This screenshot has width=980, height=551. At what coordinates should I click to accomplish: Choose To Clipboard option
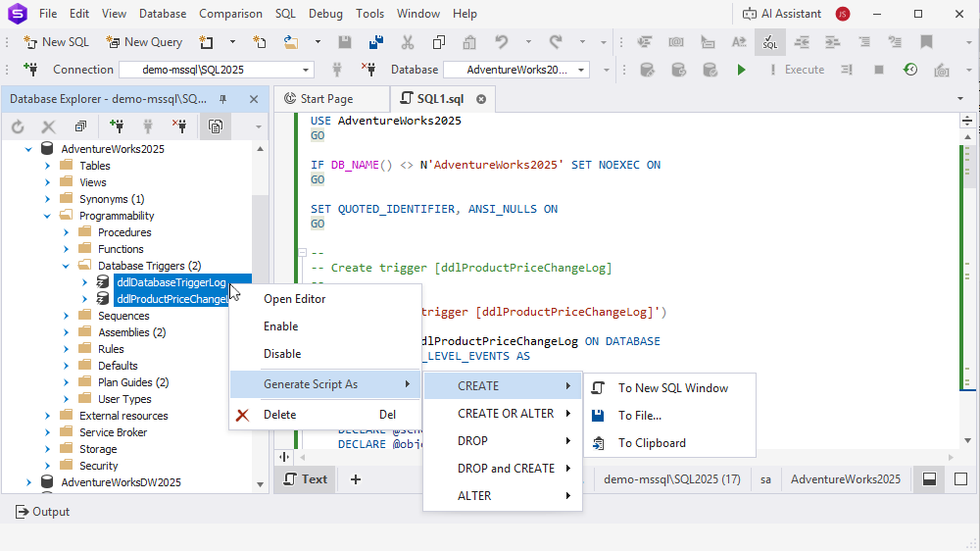coord(669,443)
